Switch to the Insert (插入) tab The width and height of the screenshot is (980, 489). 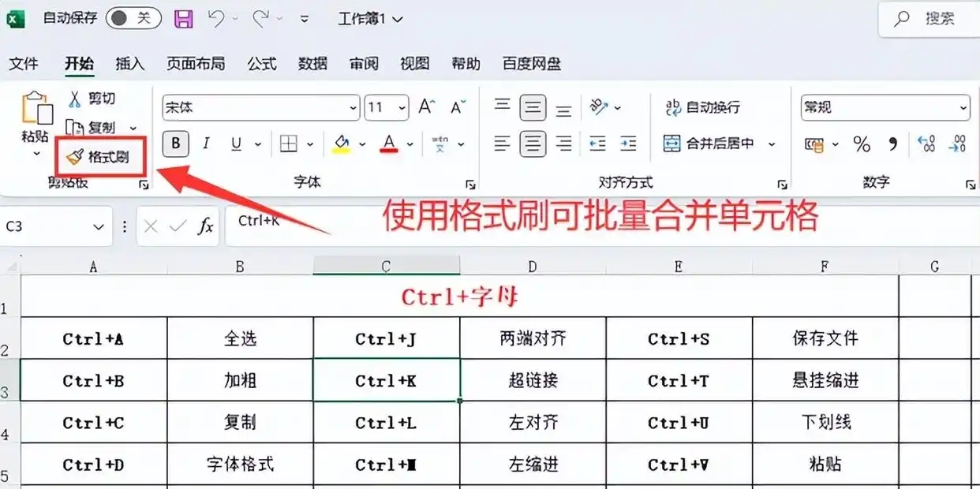click(130, 64)
